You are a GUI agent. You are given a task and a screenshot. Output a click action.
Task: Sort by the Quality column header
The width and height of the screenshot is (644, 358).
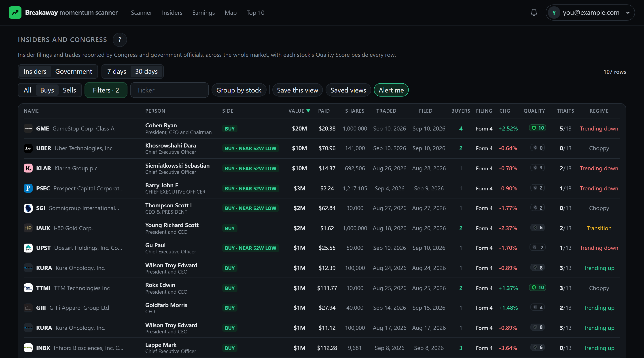534,111
